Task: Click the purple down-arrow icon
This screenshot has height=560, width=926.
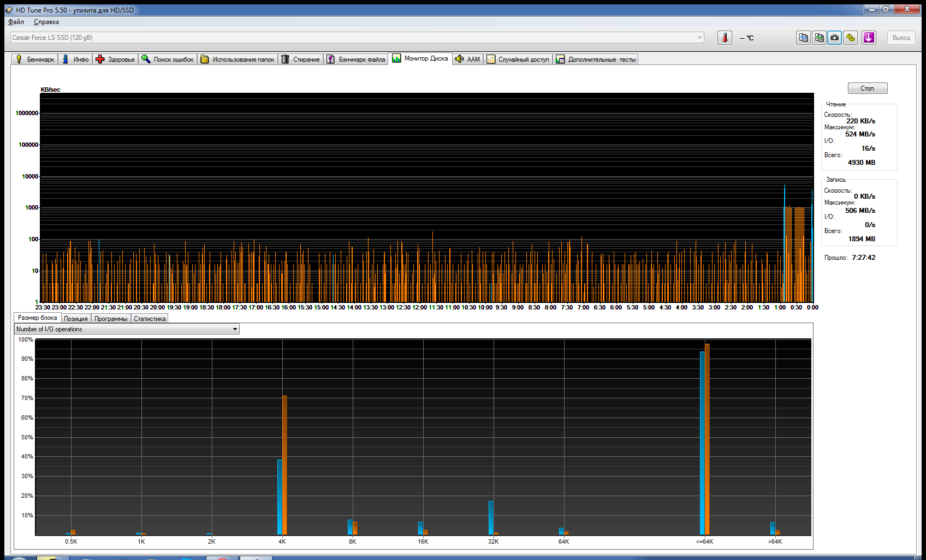Action: click(x=869, y=38)
